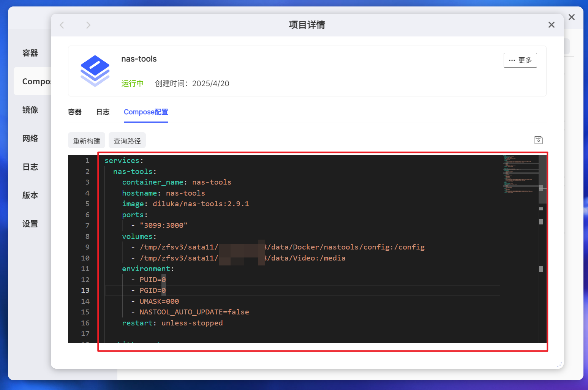Click the 'environment:' line
This screenshot has height=390, width=588.
tap(148, 268)
